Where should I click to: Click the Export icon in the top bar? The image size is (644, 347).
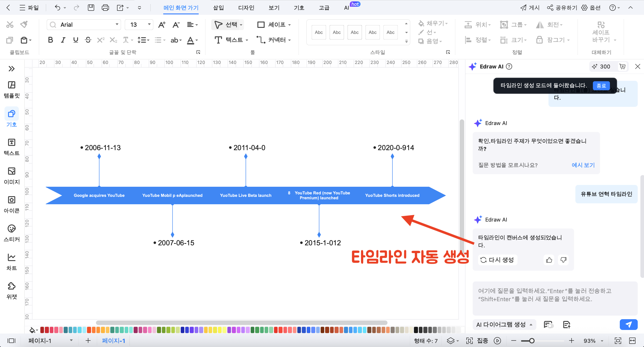pyautogui.click(x=120, y=8)
